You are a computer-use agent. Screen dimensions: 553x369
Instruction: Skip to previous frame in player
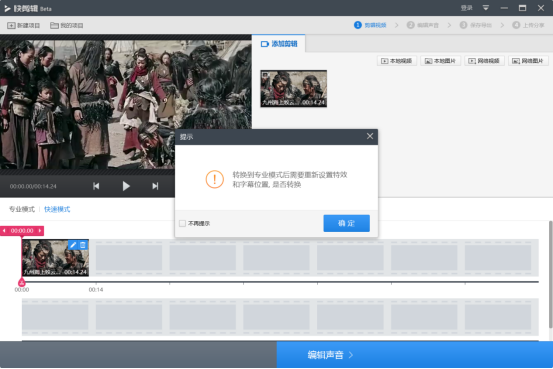coord(96,186)
